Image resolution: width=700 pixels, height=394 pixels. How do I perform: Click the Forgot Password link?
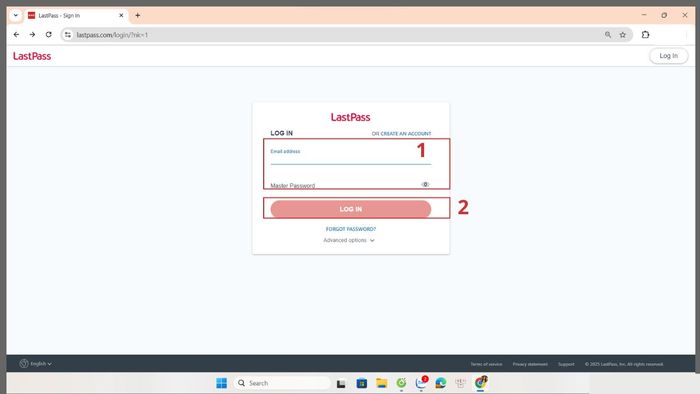point(350,229)
